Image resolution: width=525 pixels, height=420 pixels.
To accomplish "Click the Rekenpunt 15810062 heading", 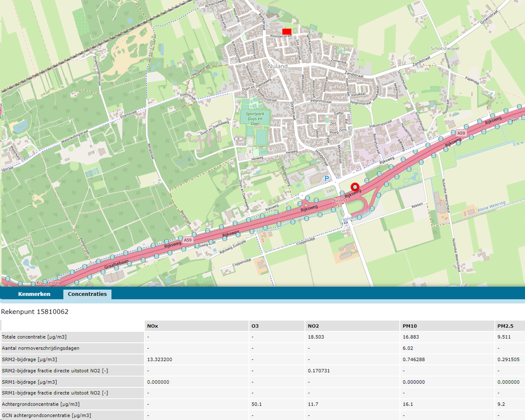I will point(35,312).
